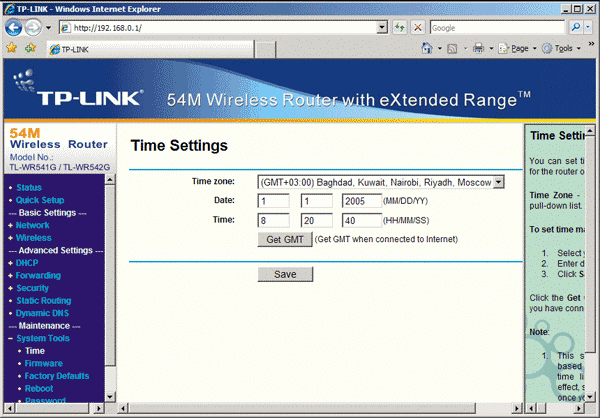Open the Tools menu
Image resolution: width=600 pixels, height=418 pixels.
[x=561, y=48]
